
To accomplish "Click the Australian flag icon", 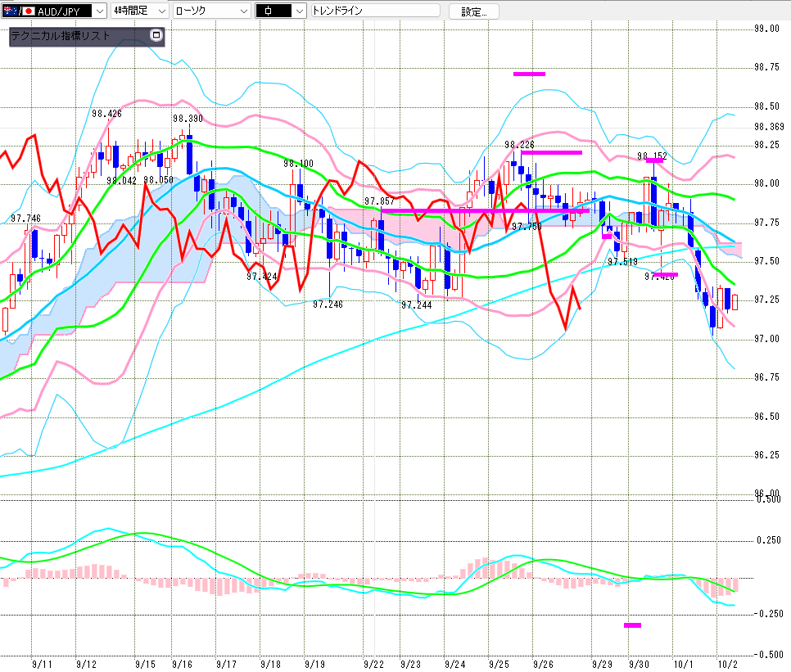I will tap(11, 11).
